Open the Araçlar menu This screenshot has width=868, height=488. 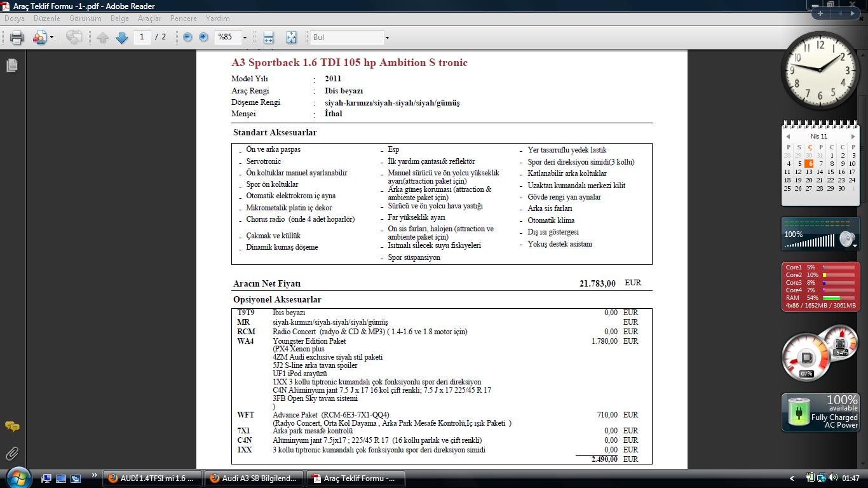click(149, 18)
